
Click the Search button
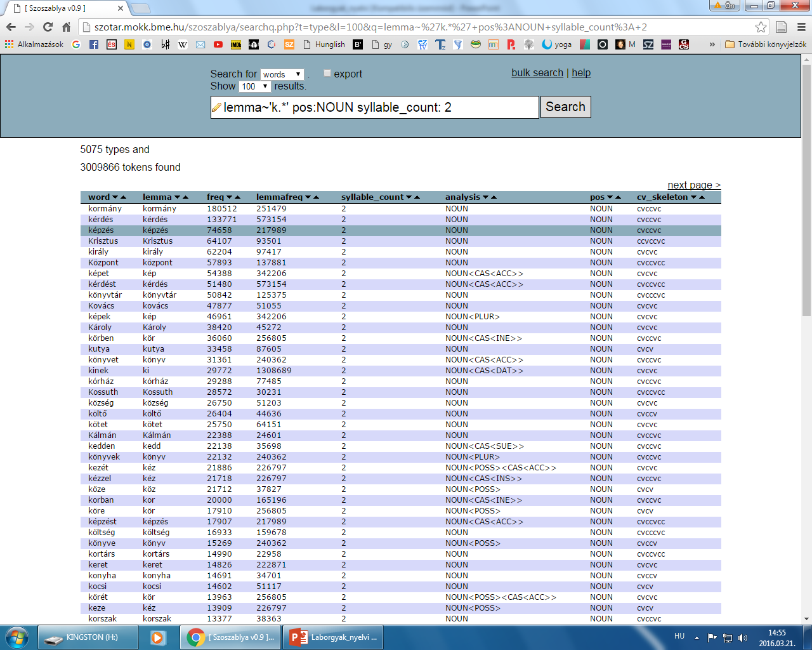pyautogui.click(x=565, y=107)
